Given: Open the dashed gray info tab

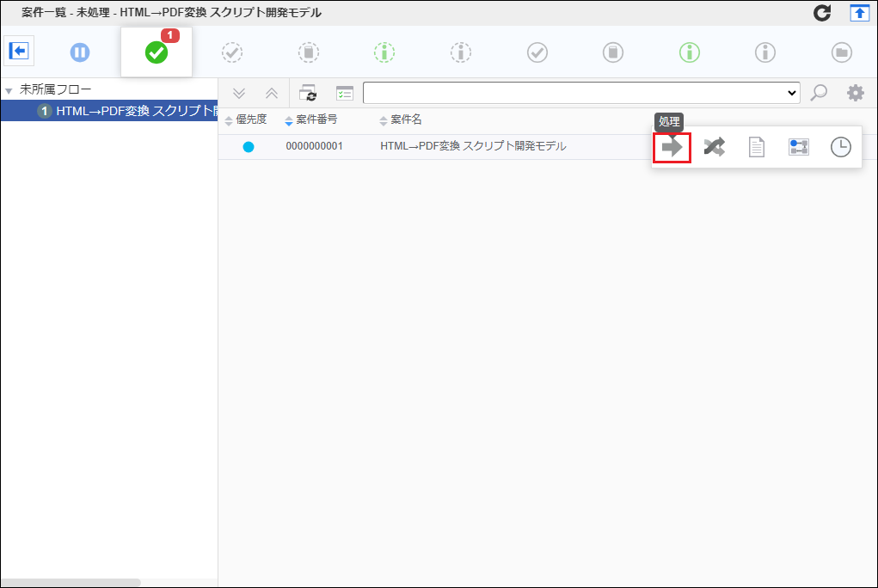Looking at the screenshot, I should click(461, 52).
